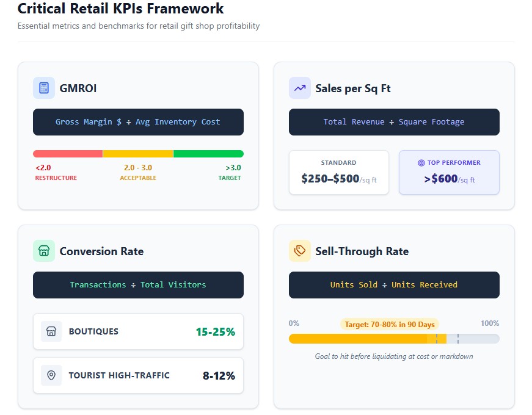Click the 2.0 - 3.0 range value

coord(138,167)
